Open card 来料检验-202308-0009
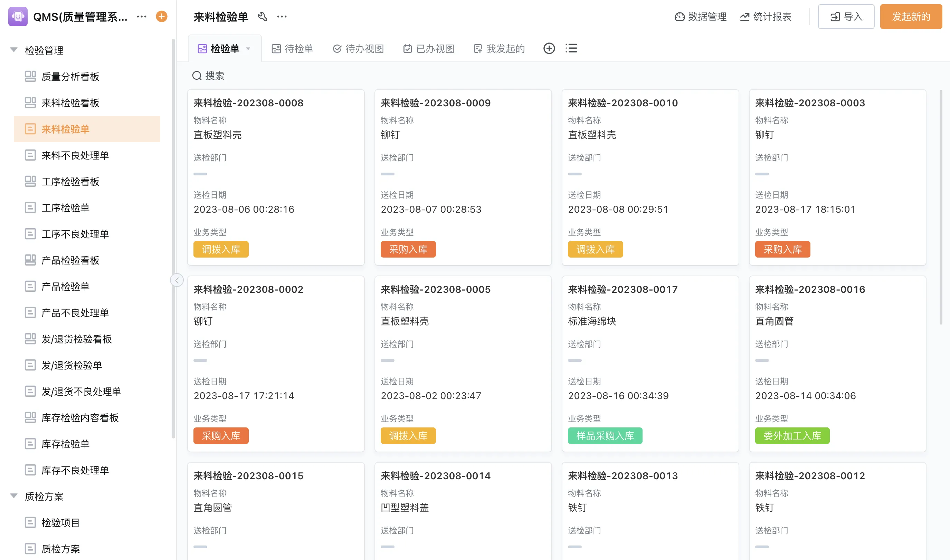This screenshot has width=950, height=560. point(463,177)
